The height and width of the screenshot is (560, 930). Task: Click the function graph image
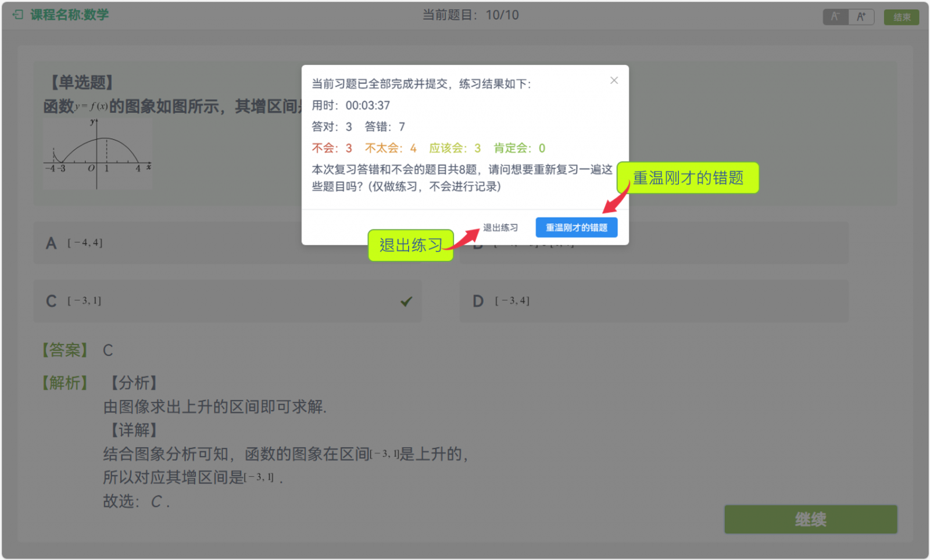(x=98, y=154)
